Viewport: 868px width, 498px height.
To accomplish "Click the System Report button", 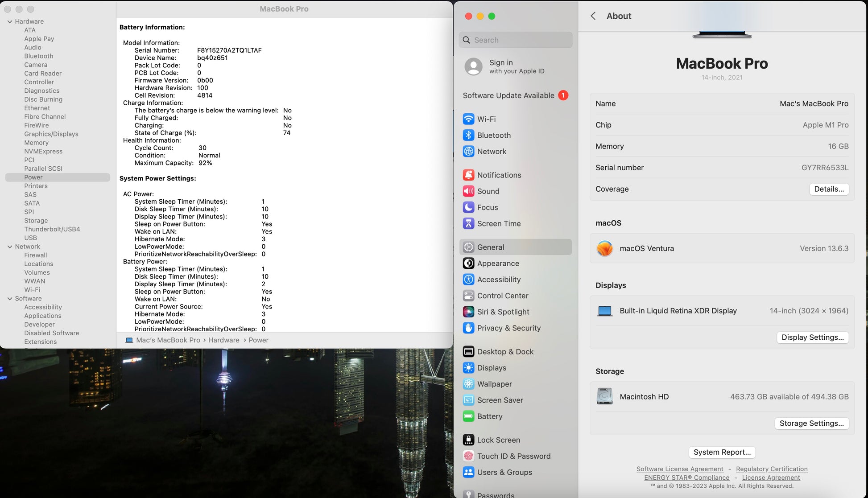I will pyautogui.click(x=722, y=452).
